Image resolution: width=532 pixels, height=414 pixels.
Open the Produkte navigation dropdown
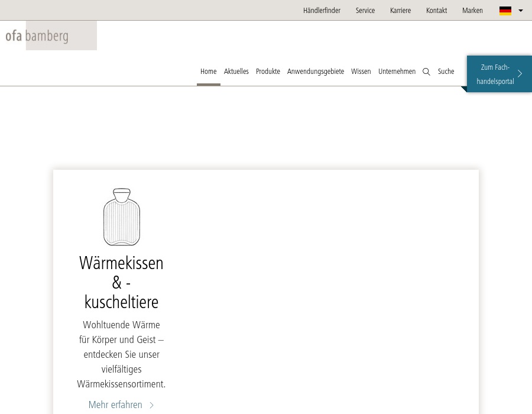pyautogui.click(x=268, y=72)
